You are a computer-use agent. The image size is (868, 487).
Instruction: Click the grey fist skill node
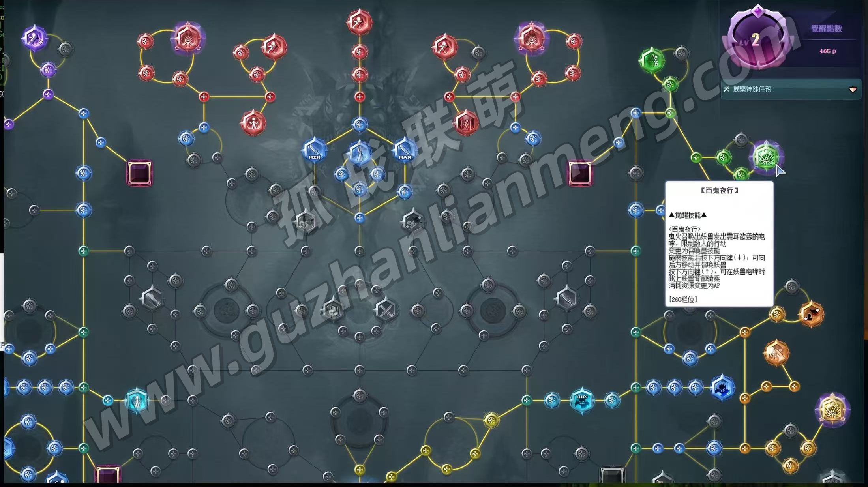[333, 310]
